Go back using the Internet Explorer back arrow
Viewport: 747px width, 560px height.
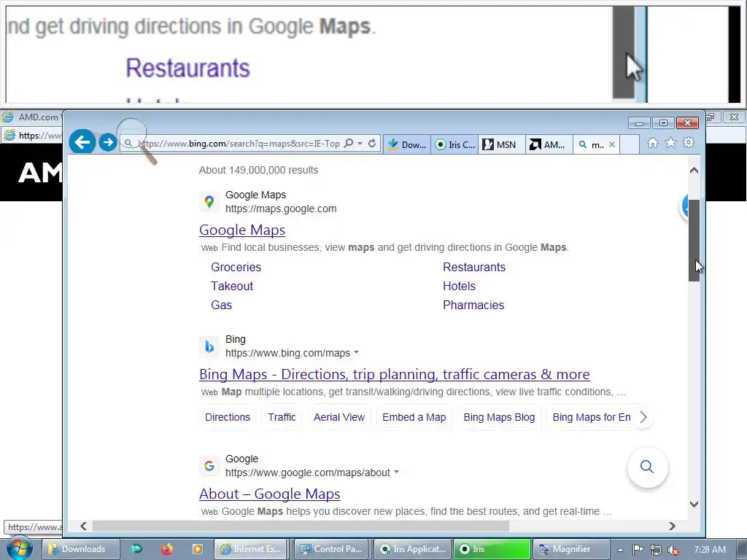[82, 141]
